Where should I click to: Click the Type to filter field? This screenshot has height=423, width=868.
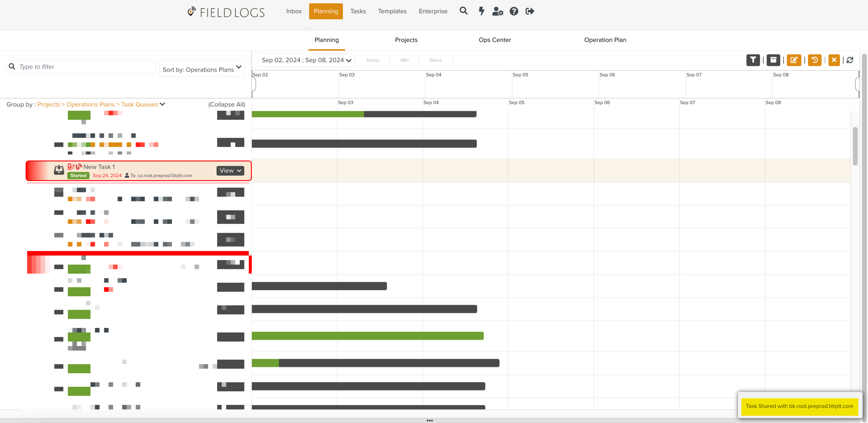(85, 67)
